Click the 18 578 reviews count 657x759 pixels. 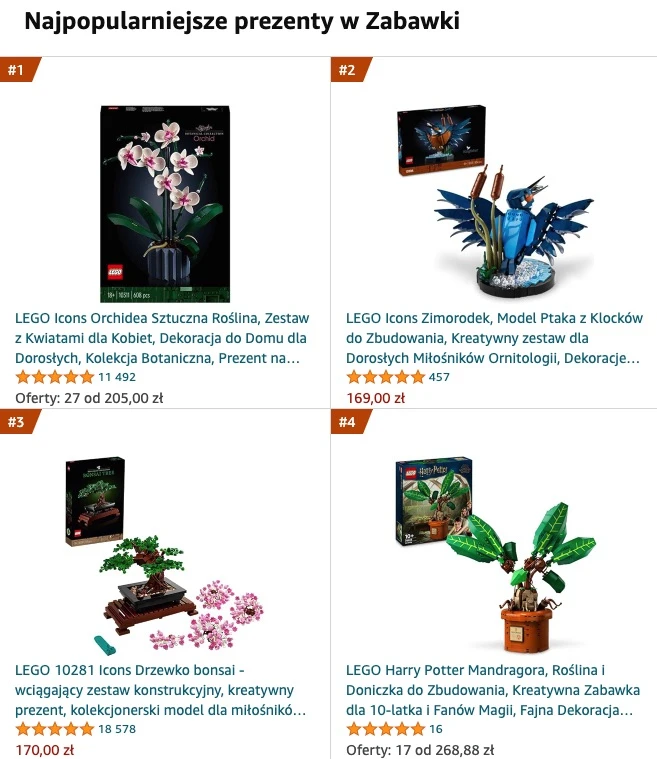(x=117, y=729)
